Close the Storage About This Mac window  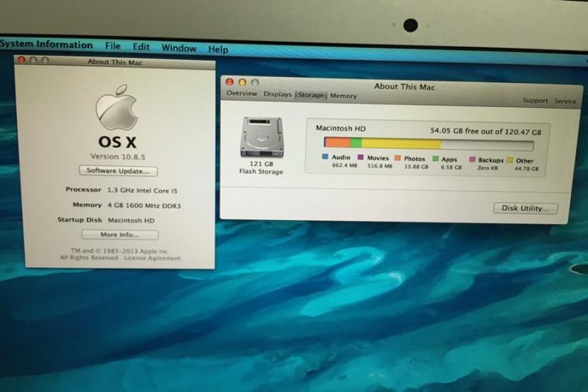[229, 81]
